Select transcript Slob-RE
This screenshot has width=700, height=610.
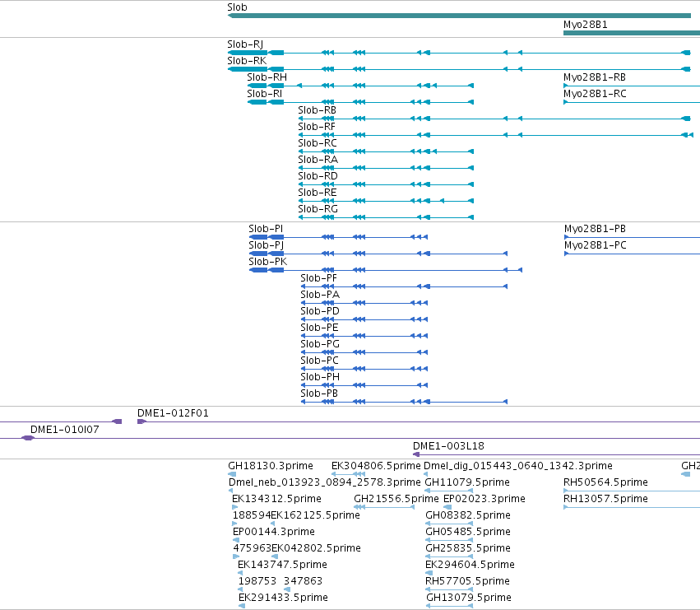coord(317,193)
